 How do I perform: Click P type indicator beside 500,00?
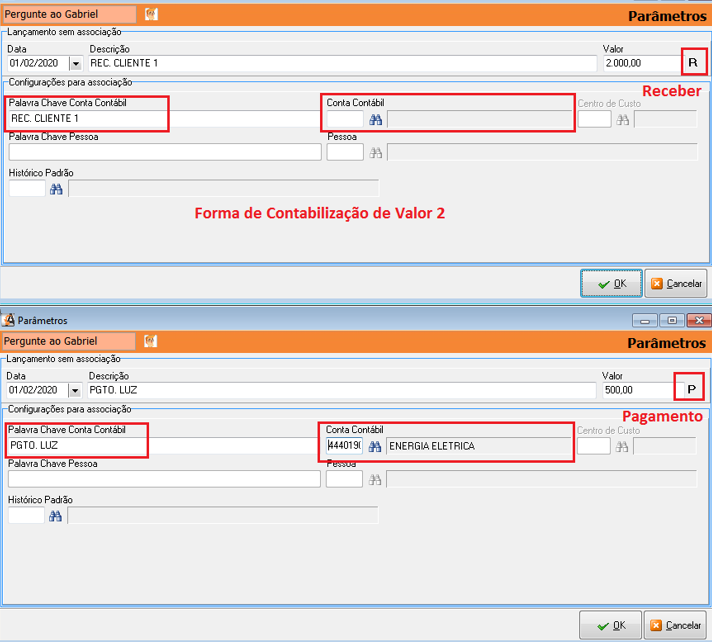(x=691, y=389)
